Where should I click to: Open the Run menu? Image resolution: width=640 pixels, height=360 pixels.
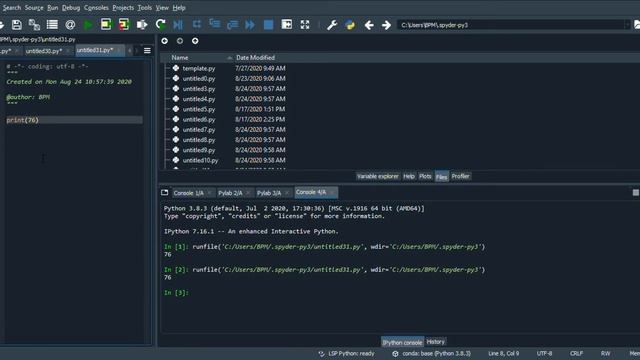click(x=53, y=8)
